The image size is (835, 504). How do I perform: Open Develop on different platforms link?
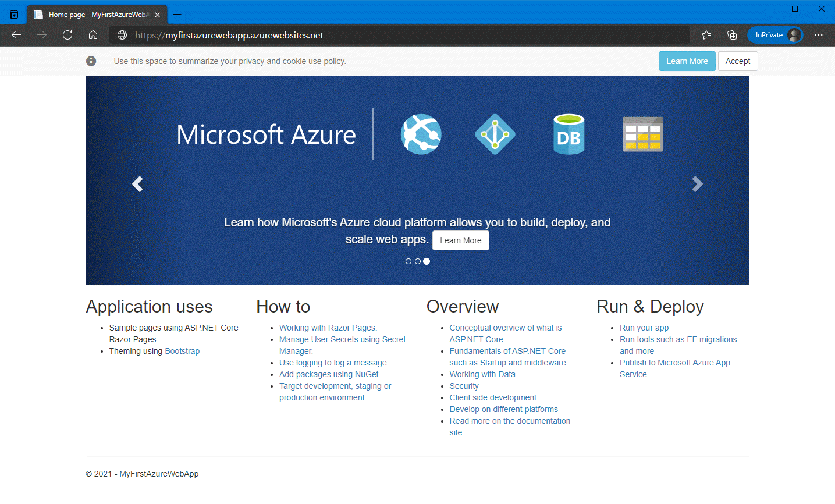pyautogui.click(x=504, y=409)
